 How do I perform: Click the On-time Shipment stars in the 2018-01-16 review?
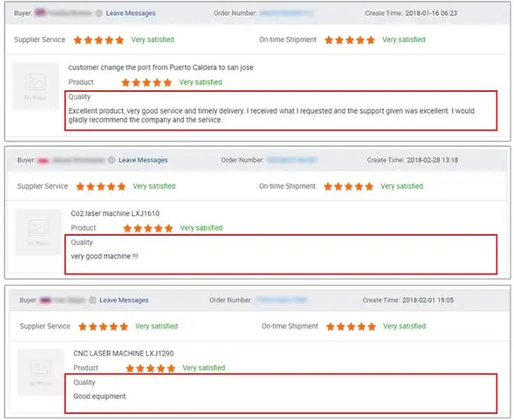tap(350, 40)
